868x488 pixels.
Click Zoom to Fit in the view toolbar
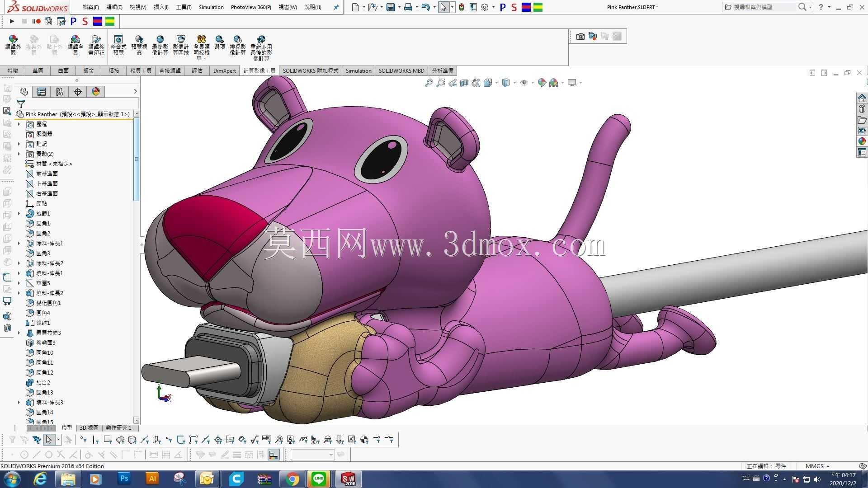point(429,83)
